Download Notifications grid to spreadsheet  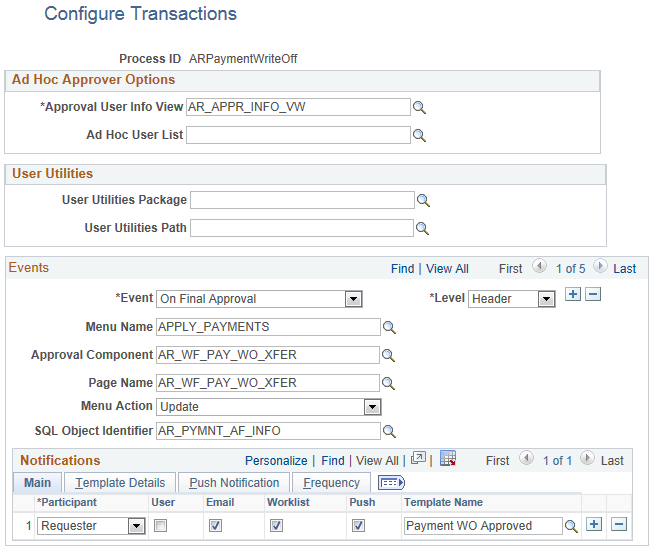448,459
